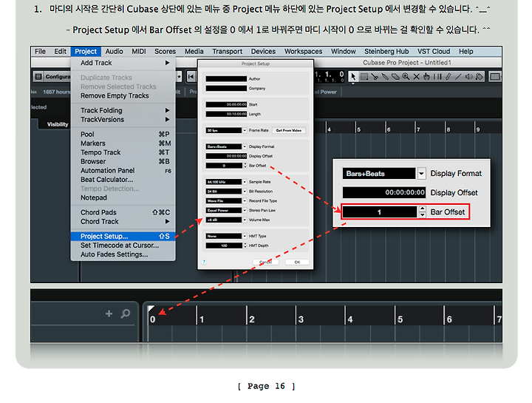Select the Erase tool
This screenshot has height=403, width=532.
click(x=395, y=77)
